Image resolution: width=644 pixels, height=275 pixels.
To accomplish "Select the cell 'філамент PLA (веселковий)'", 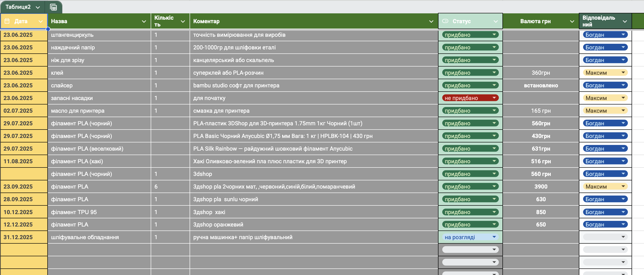I will tap(99, 149).
